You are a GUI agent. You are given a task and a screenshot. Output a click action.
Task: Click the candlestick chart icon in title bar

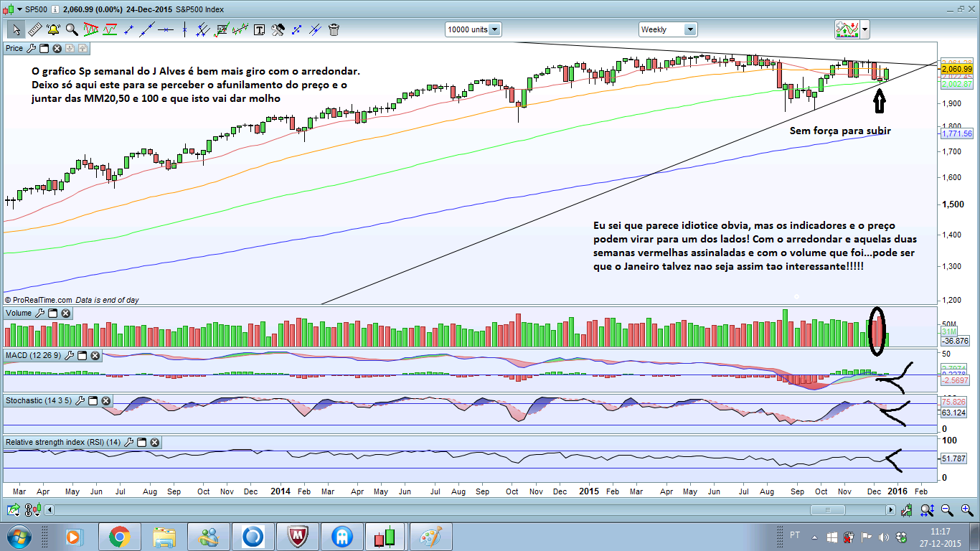point(9,9)
